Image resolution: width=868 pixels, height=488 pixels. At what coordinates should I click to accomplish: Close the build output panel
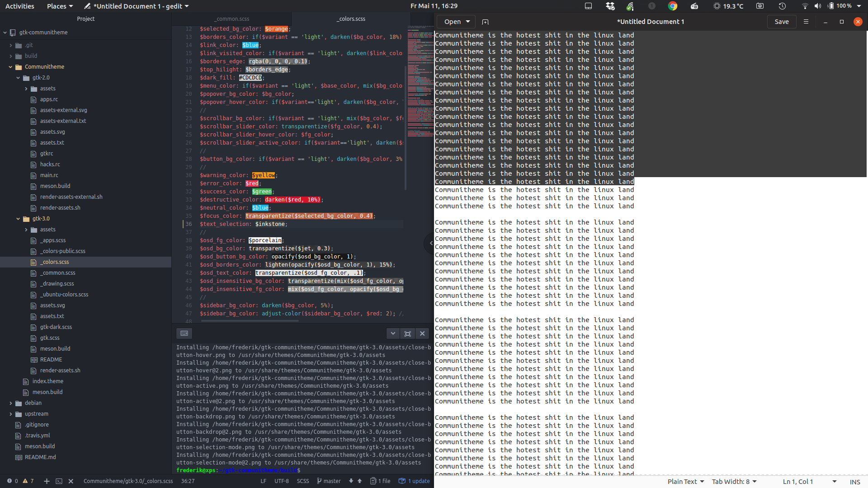pyautogui.click(x=422, y=333)
